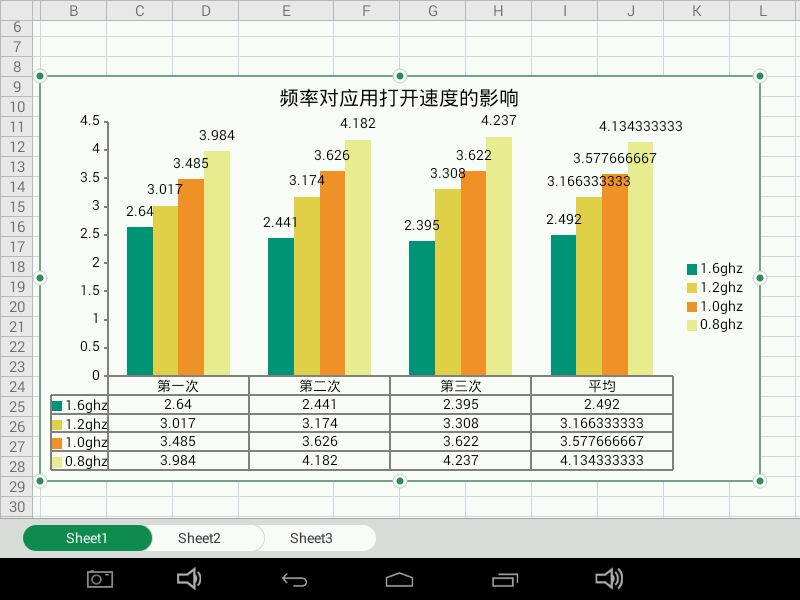
Task: Select column F header
Action: [x=366, y=10]
